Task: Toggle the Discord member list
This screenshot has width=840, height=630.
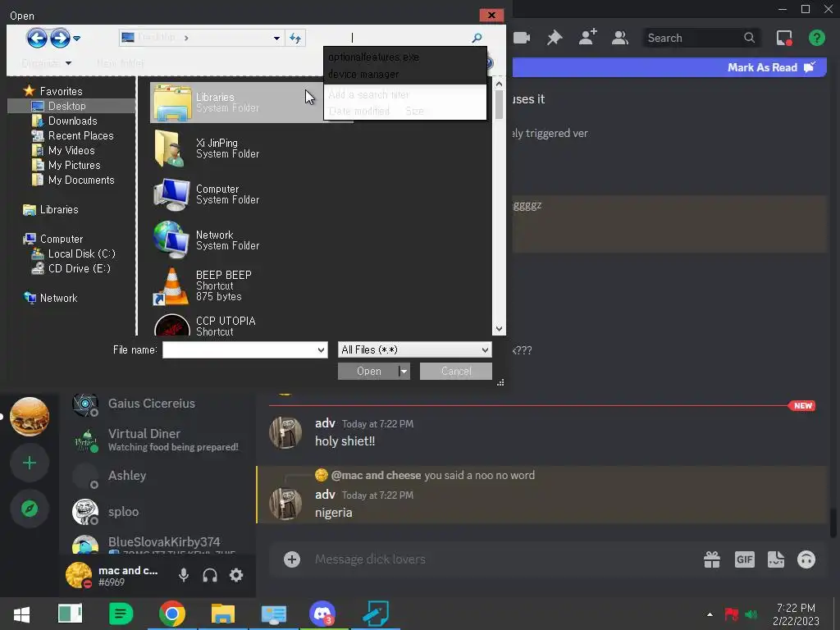Action: [x=620, y=38]
